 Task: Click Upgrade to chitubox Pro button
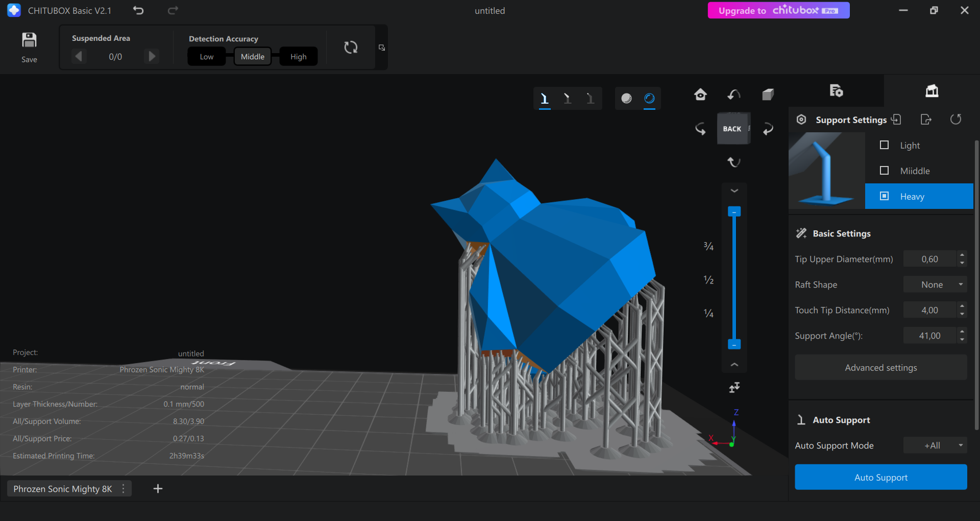pyautogui.click(x=778, y=10)
